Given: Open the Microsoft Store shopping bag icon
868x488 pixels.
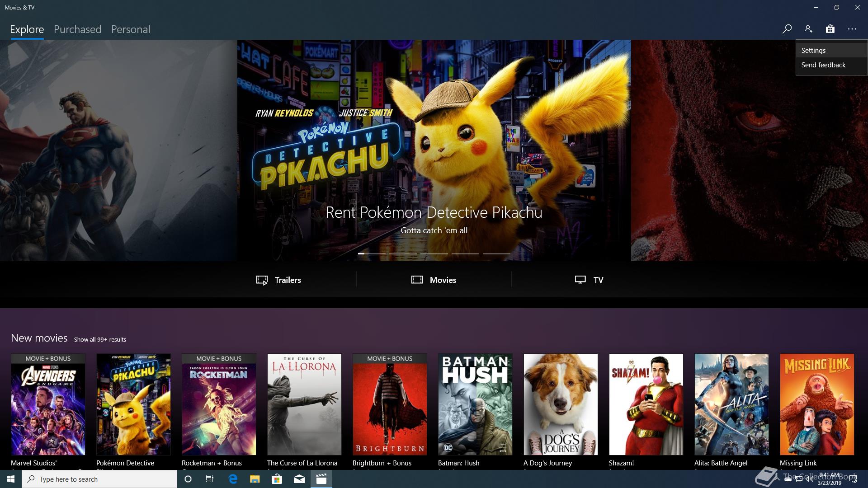Looking at the screenshot, I should (x=830, y=29).
